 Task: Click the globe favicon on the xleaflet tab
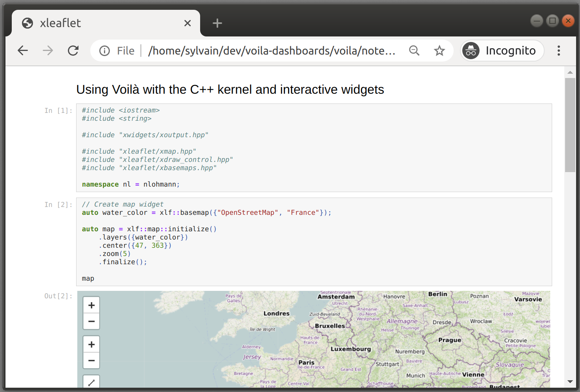point(27,23)
